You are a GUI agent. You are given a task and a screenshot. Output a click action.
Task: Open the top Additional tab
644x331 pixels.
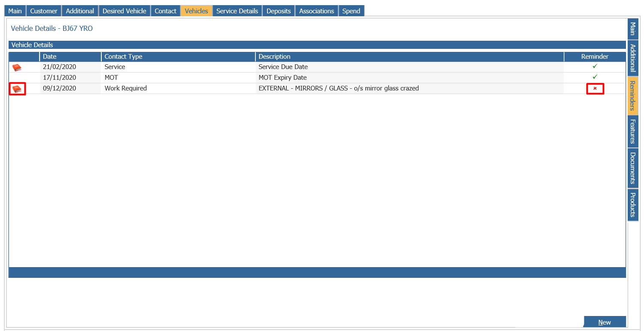(80, 11)
